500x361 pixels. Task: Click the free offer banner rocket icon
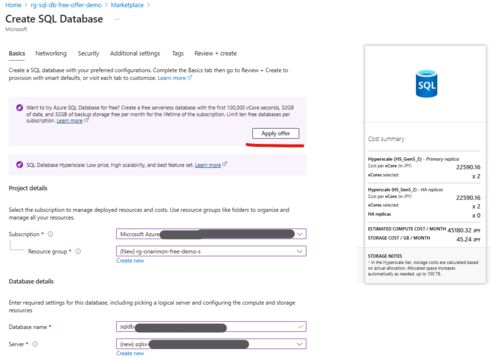click(x=19, y=108)
